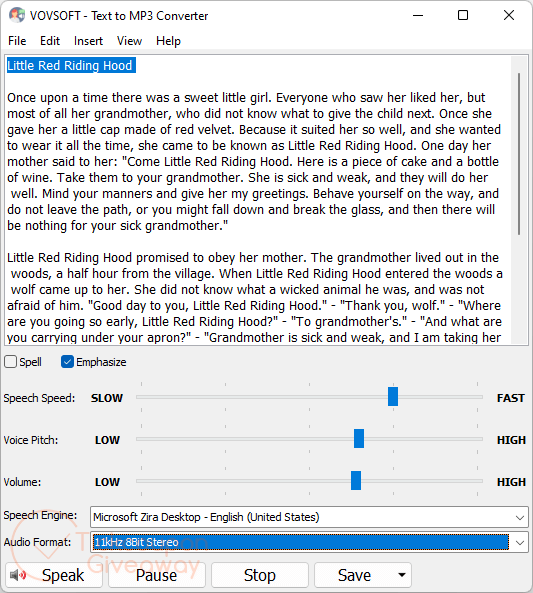Maximize the Text to MP3 Converter window

[463, 16]
